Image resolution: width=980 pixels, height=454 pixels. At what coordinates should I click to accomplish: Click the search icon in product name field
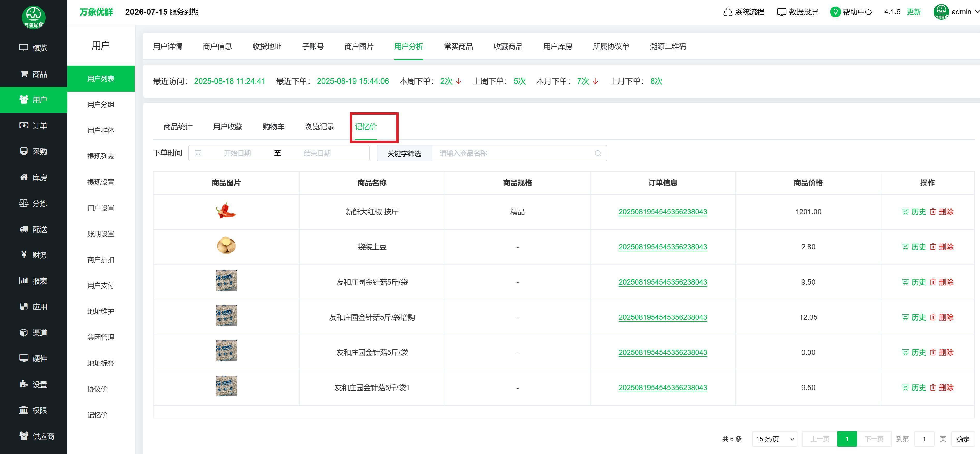click(x=598, y=153)
